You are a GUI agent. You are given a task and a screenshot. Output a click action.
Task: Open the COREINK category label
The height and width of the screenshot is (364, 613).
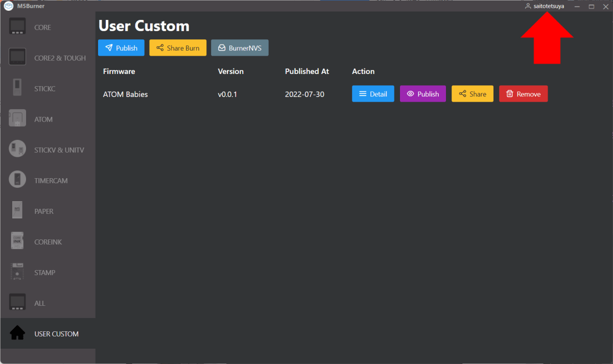pos(48,242)
